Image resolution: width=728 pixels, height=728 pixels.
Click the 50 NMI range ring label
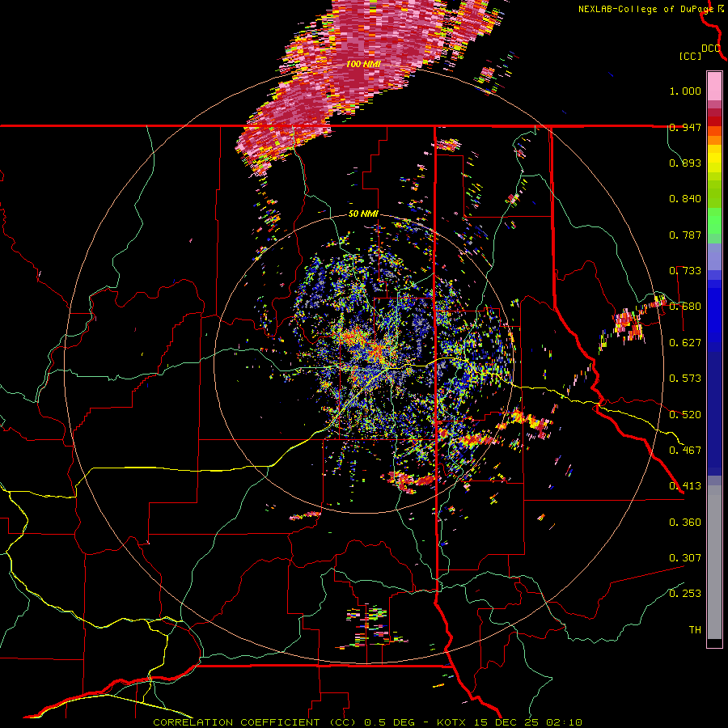point(363,214)
